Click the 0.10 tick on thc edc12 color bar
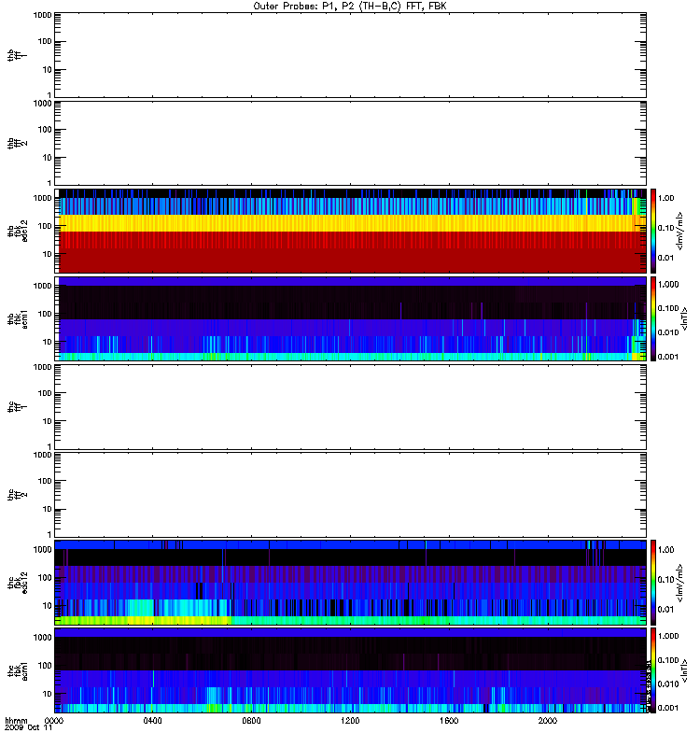 tap(666, 580)
